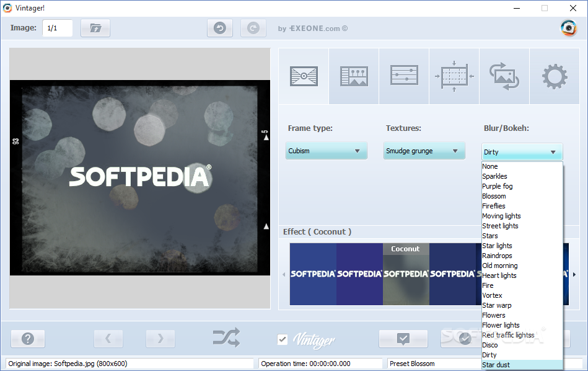Select Dirty bokeh option in list
The height and width of the screenshot is (371, 588).
522,355
